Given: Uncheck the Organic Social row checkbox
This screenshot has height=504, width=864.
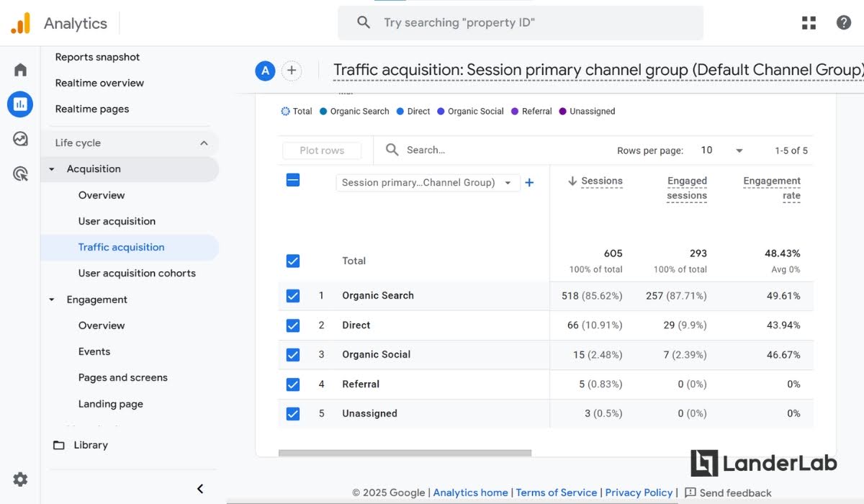Looking at the screenshot, I should (293, 355).
